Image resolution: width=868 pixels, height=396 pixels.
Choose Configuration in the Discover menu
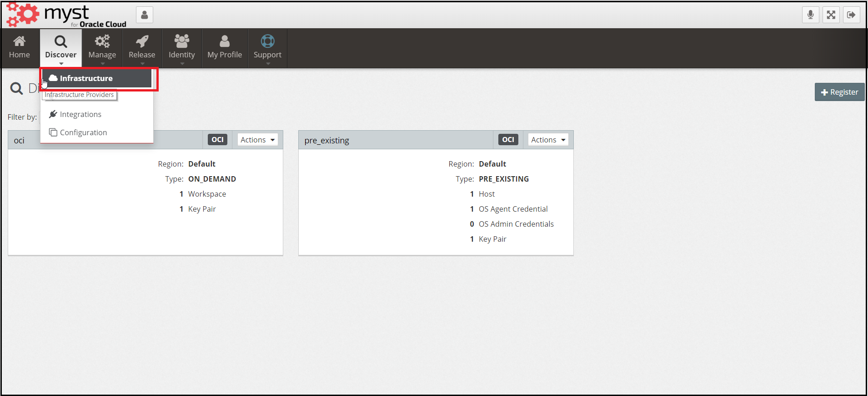coord(83,132)
